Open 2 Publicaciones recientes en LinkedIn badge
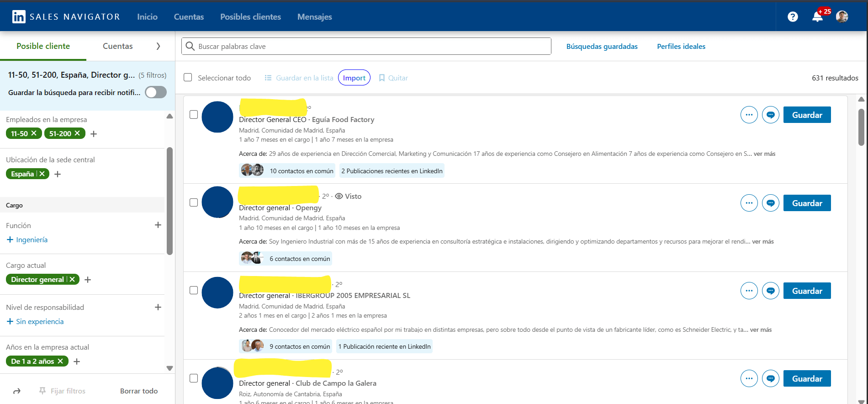This screenshot has width=868, height=404. click(392, 170)
